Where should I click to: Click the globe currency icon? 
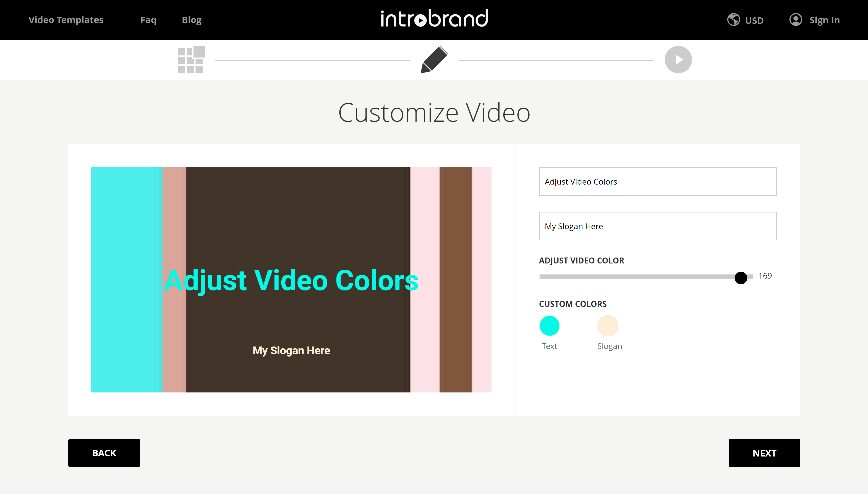[733, 20]
